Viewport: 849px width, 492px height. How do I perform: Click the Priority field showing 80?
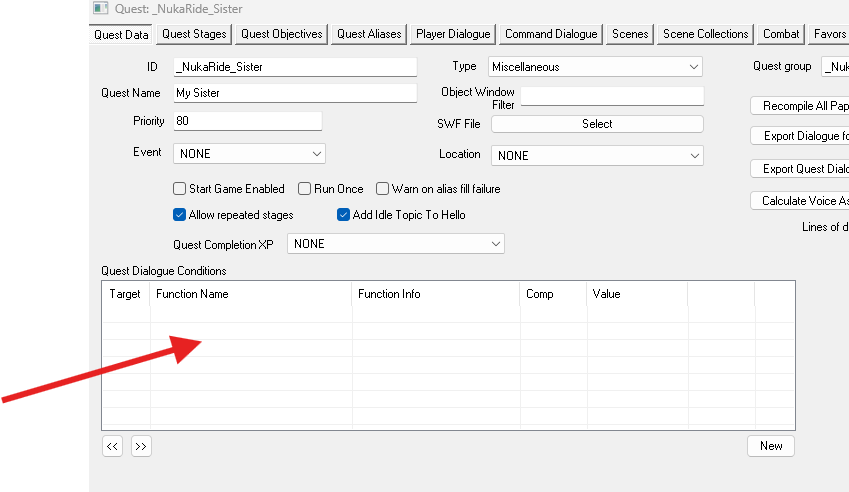(x=247, y=121)
